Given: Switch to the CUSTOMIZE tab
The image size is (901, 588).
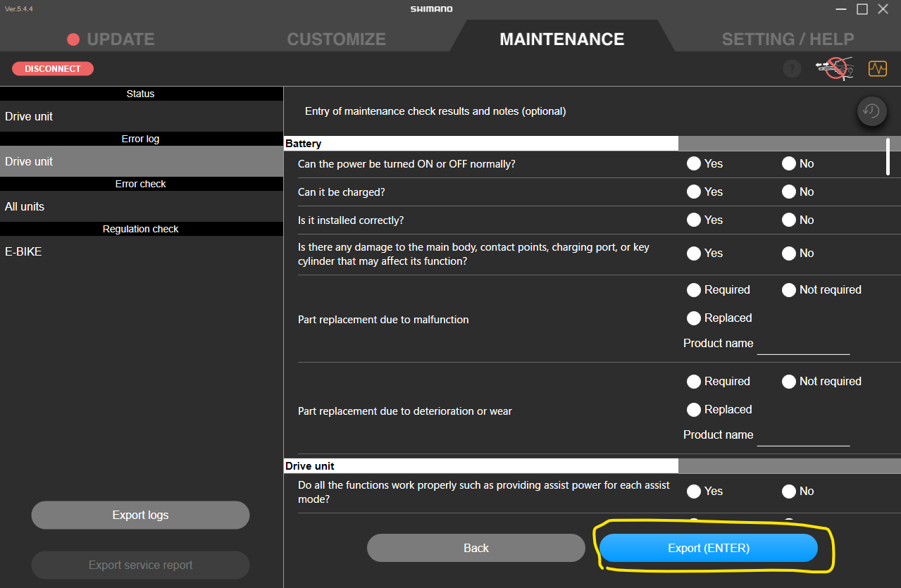Looking at the screenshot, I should click(336, 39).
